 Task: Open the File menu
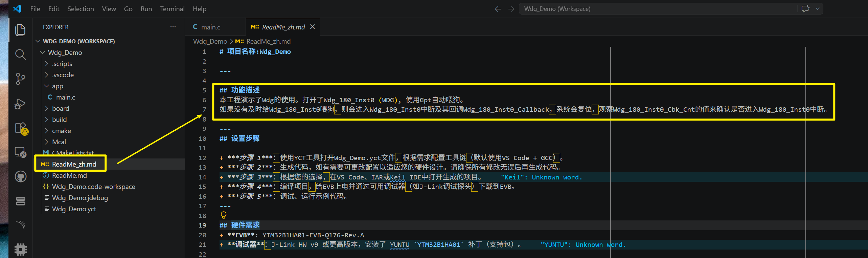(x=35, y=9)
